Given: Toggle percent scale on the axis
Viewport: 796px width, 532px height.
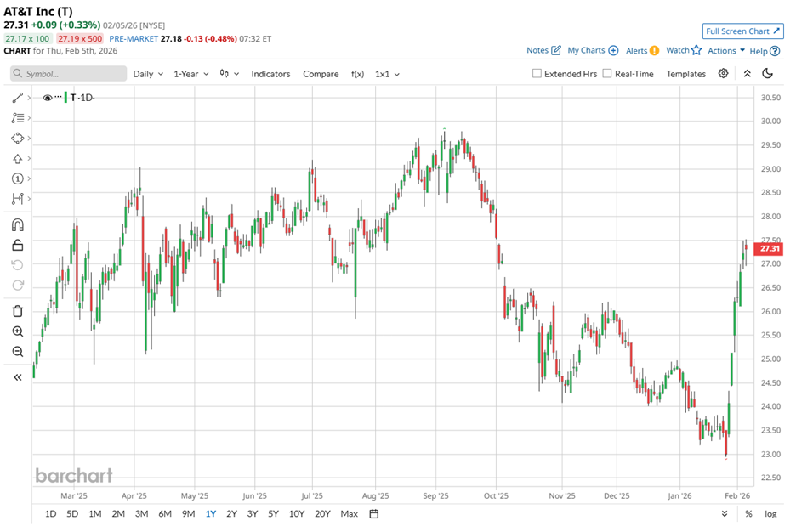Looking at the screenshot, I should (748, 514).
